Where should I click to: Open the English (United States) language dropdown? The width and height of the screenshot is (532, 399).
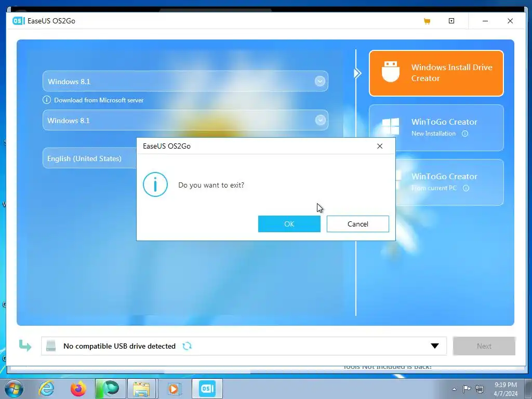90,158
